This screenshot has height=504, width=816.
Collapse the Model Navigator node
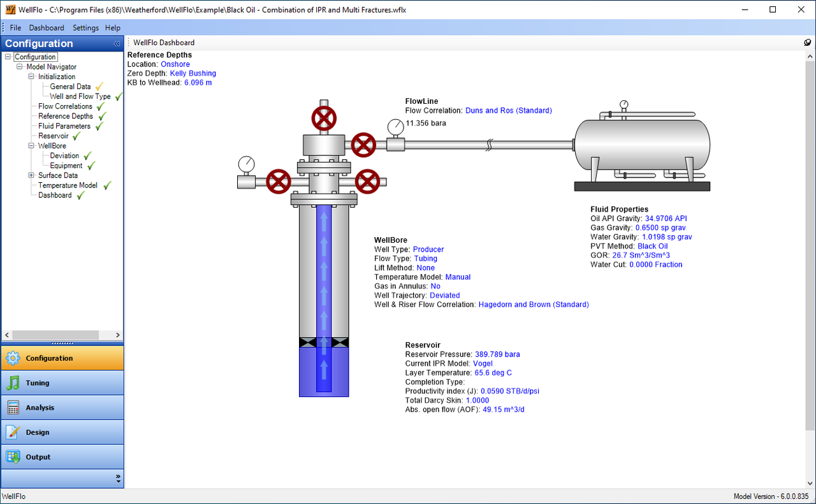point(20,66)
